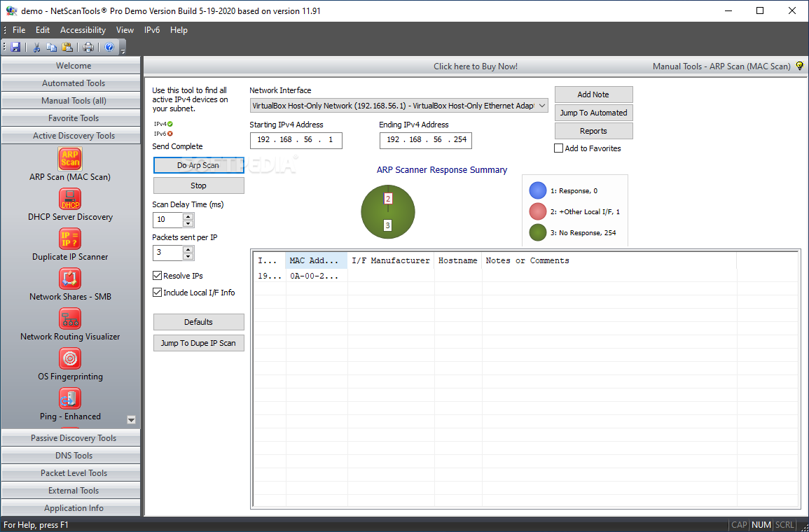Click the Print toolbar icon
Image resolution: width=809 pixels, height=532 pixels.
pyautogui.click(x=89, y=48)
